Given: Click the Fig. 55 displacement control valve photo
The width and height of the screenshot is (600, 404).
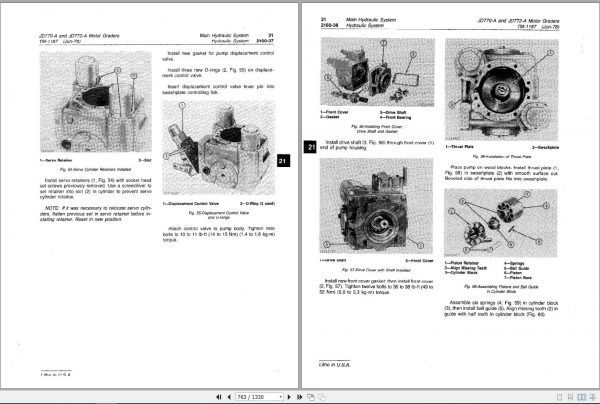Looking at the screenshot, I should 218,148.
